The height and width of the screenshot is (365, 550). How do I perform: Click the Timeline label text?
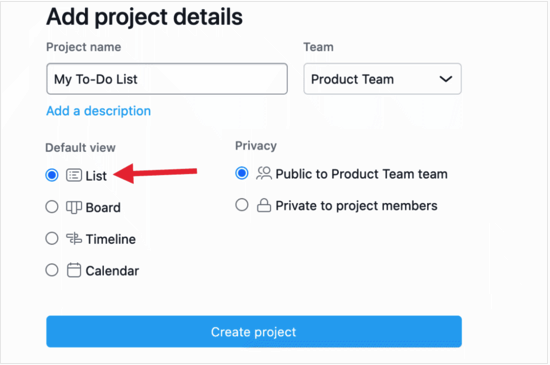click(111, 239)
